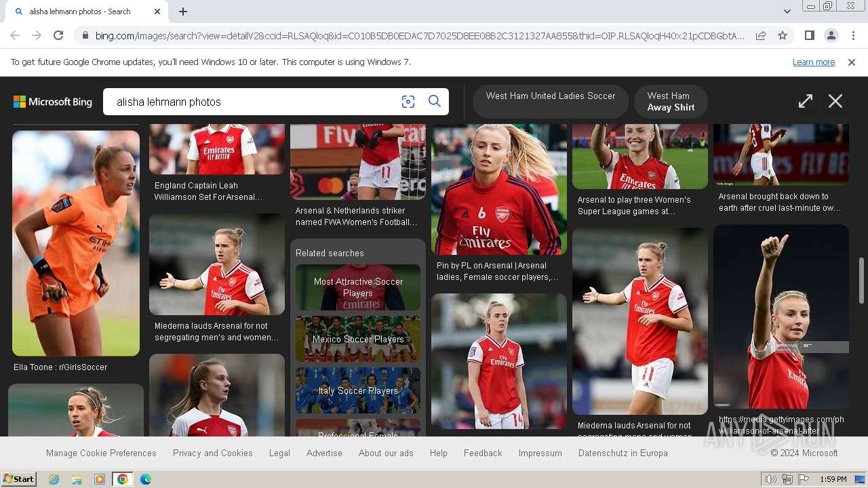Click the Microsoft Bing logo
Viewport: 868px width, 488px height.
(53, 102)
